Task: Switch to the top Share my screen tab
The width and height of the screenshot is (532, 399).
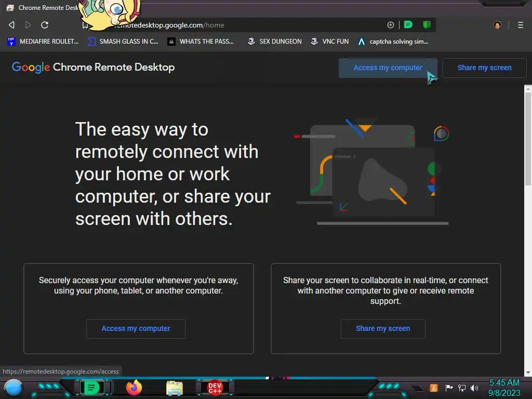Action: click(x=484, y=68)
